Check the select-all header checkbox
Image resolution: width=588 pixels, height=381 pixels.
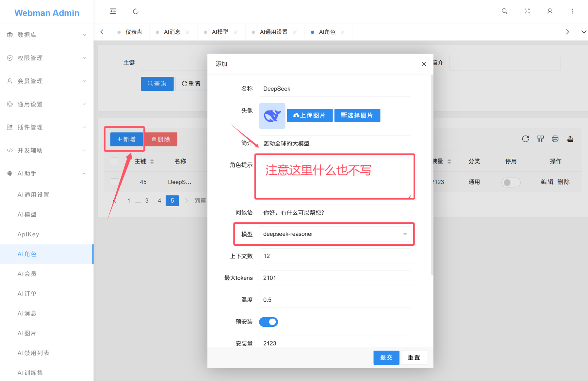114,161
